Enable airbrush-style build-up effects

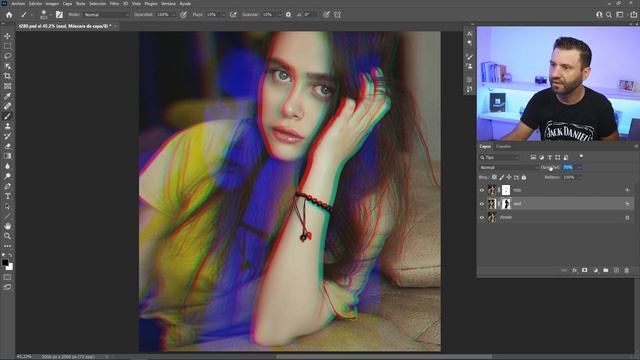pos(233,15)
